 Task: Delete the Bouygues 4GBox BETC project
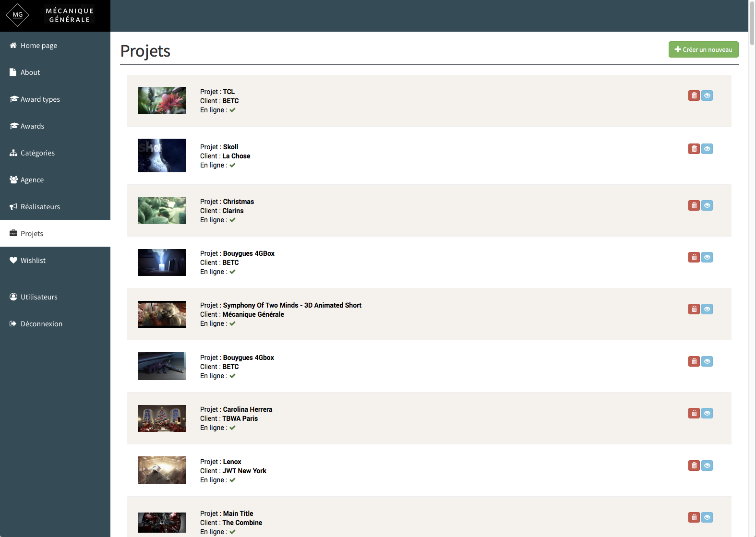click(x=694, y=257)
